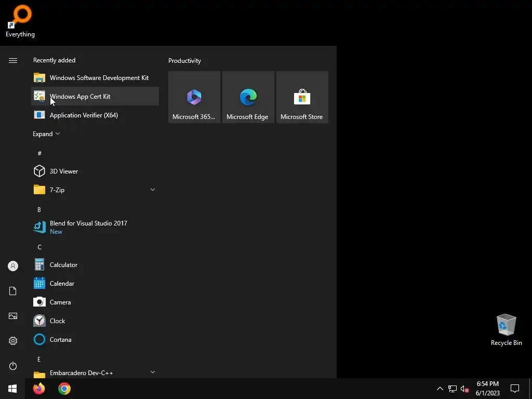This screenshot has height=399, width=532.
Task: Open the user account icon
Action: (x=13, y=266)
